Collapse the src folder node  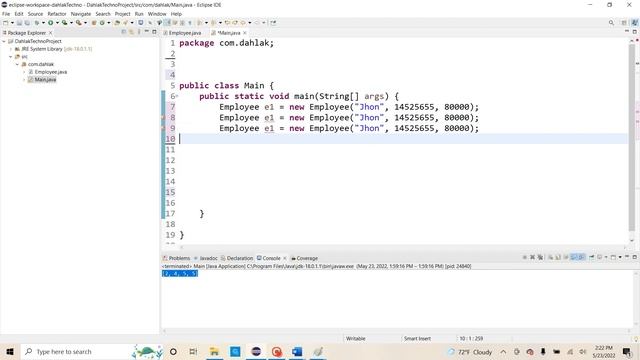pos(11,57)
